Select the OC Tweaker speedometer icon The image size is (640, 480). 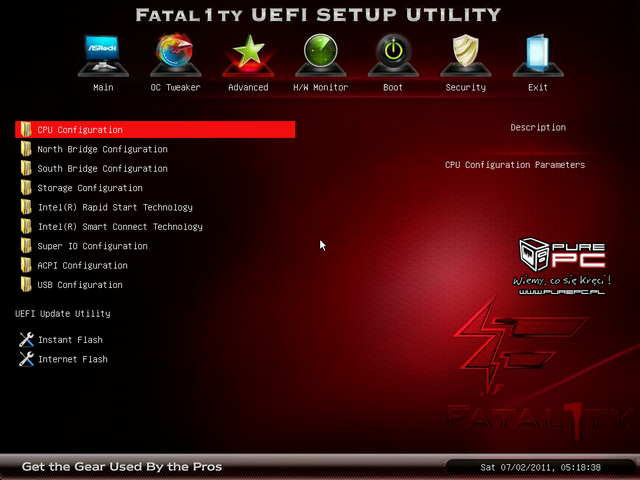coord(176,55)
